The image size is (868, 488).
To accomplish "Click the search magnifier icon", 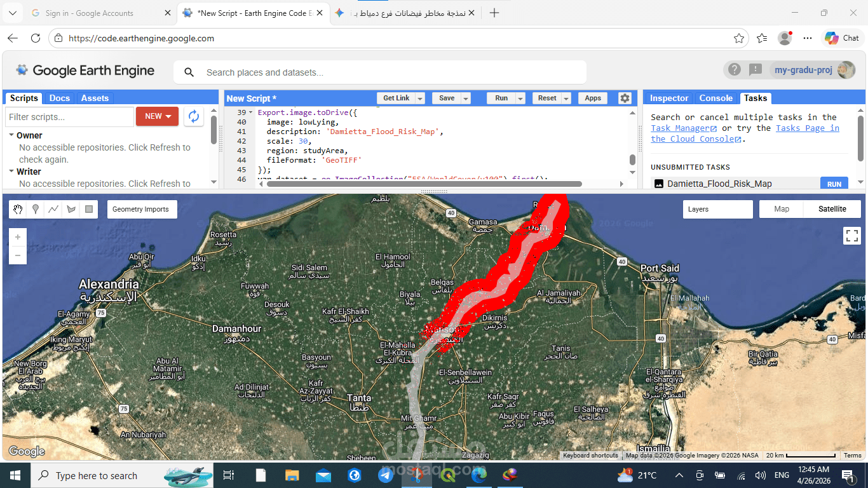I will point(189,72).
